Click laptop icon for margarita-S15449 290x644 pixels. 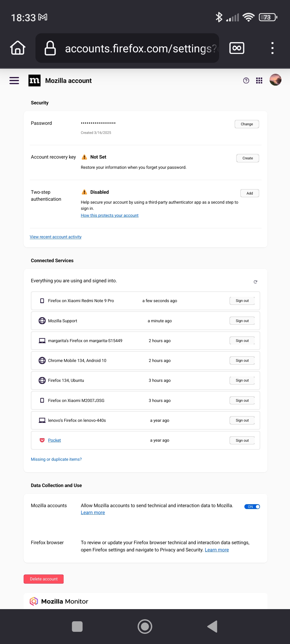42,341
